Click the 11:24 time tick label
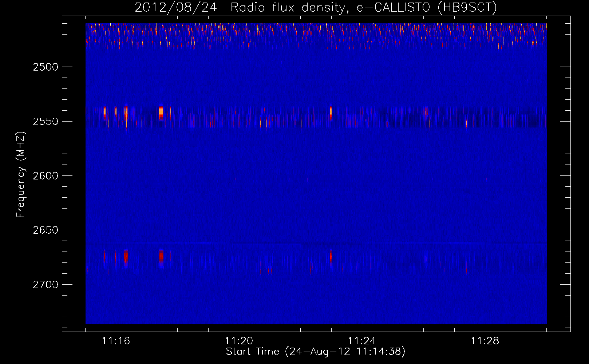Screen dimensions: 589x364 362,341
